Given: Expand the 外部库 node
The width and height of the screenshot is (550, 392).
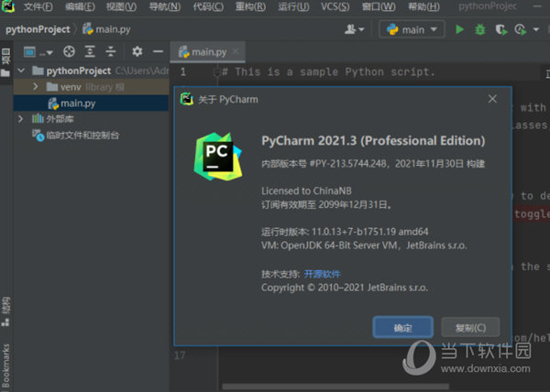Looking at the screenshot, I should (20, 119).
